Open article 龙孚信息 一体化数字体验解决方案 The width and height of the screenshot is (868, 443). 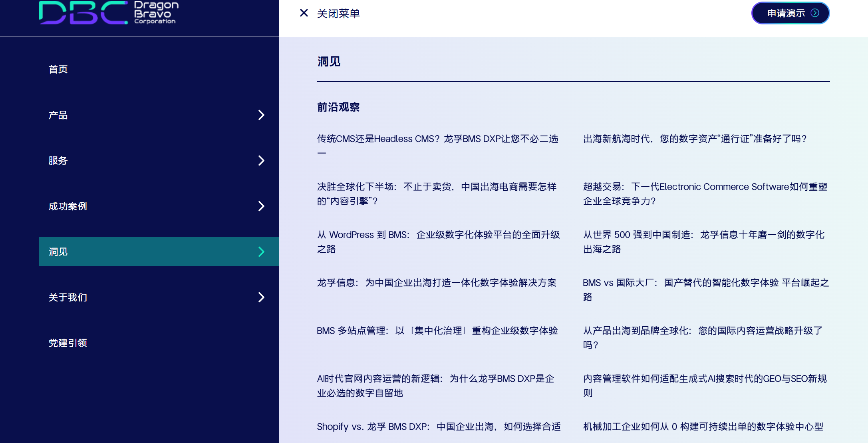437,283
